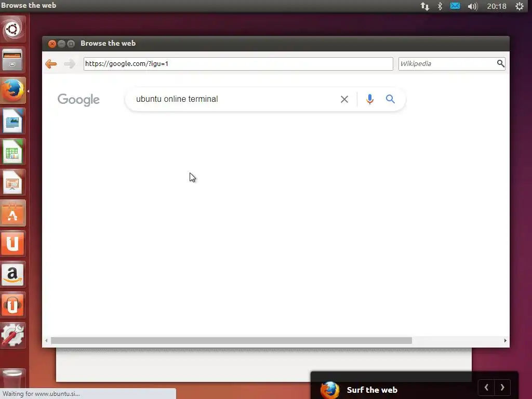Open Ubuntu One launcher icon
Image resolution: width=532 pixels, height=399 pixels.
pos(13,244)
